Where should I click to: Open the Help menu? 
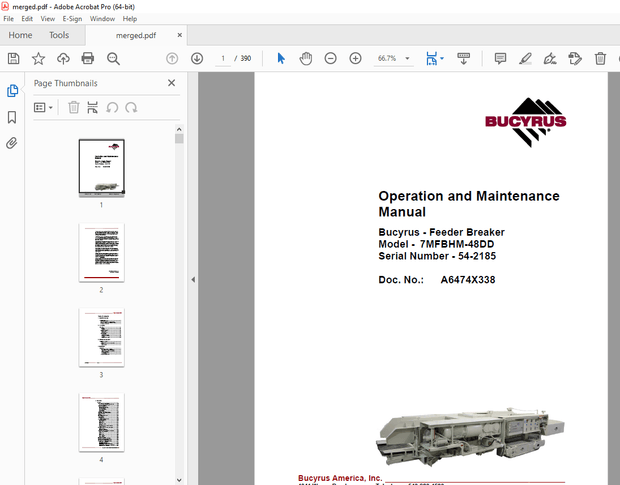(x=130, y=19)
